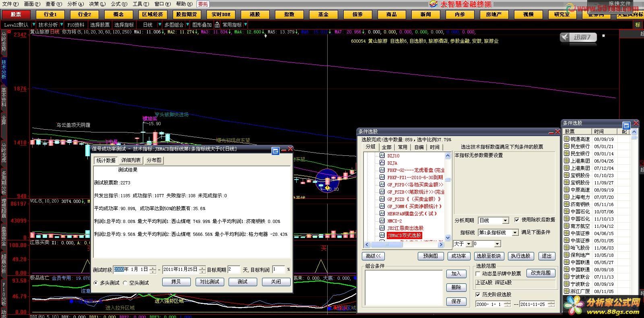Click the 港股 market button
Image resolution: width=644 pixels, height=318 pixels.
coord(255,14)
